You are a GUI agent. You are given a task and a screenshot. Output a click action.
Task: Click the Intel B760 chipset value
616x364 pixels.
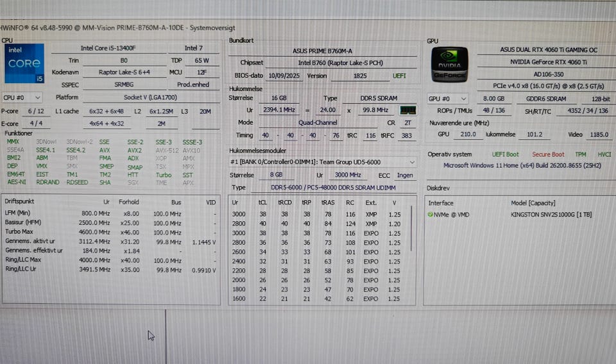[x=340, y=63]
